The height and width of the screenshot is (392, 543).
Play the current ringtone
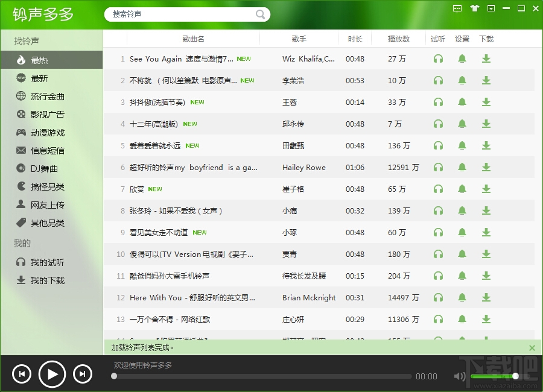pyautogui.click(x=52, y=374)
